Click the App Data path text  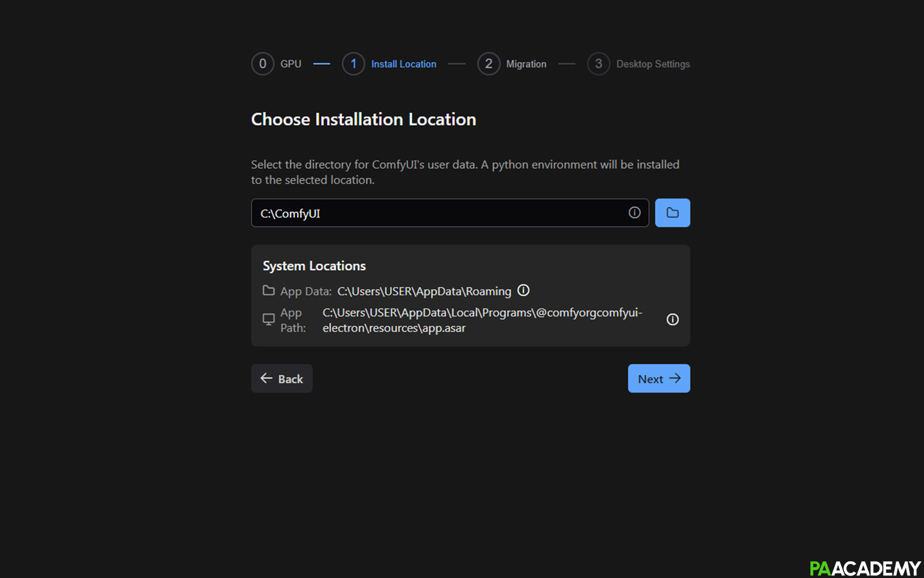(424, 290)
